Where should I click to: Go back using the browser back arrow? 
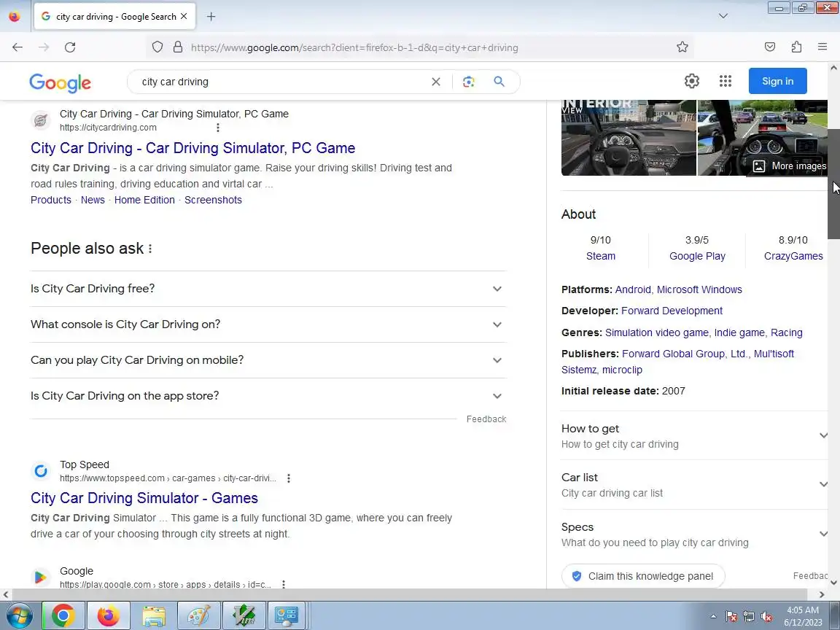pyautogui.click(x=17, y=47)
